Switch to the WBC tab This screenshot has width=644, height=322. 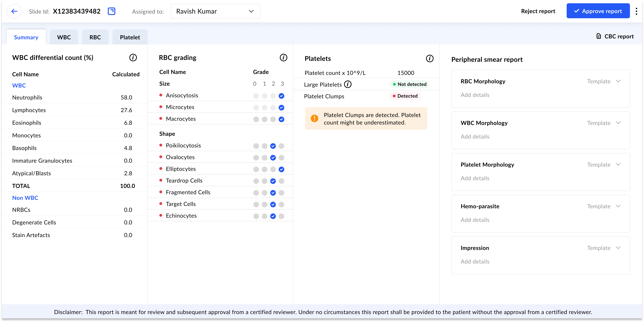pos(64,37)
